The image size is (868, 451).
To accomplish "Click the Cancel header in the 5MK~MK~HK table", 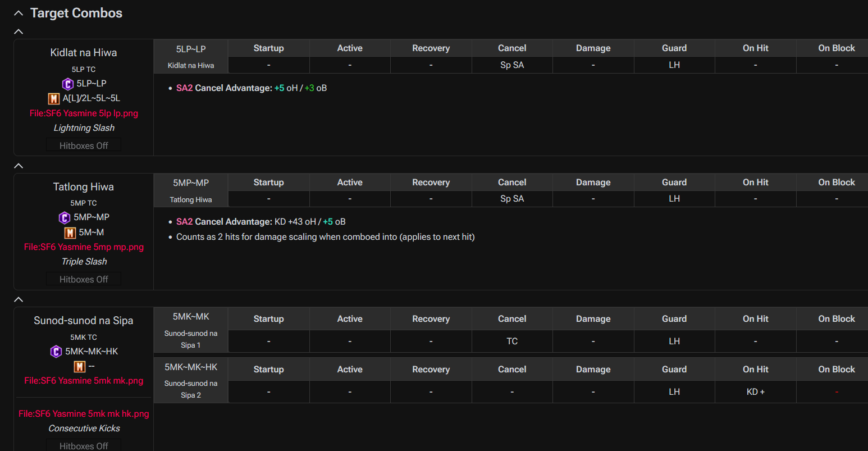I will (512, 370).
